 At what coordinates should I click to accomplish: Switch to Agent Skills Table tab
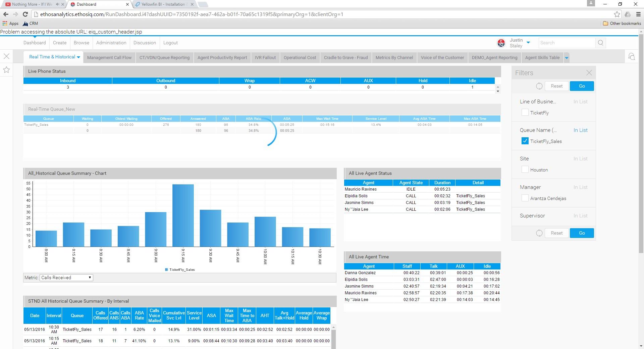[542, 58]
